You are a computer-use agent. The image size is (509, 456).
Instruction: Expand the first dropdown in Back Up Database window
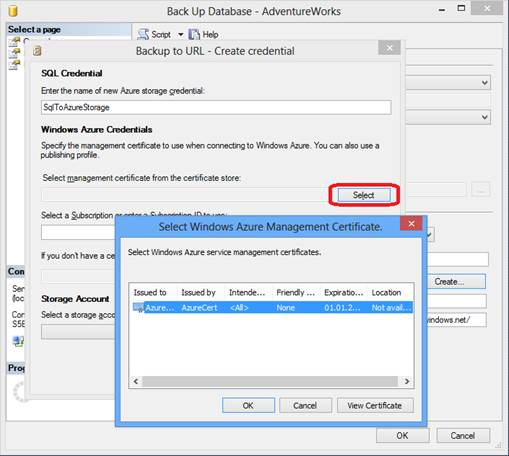485,82
